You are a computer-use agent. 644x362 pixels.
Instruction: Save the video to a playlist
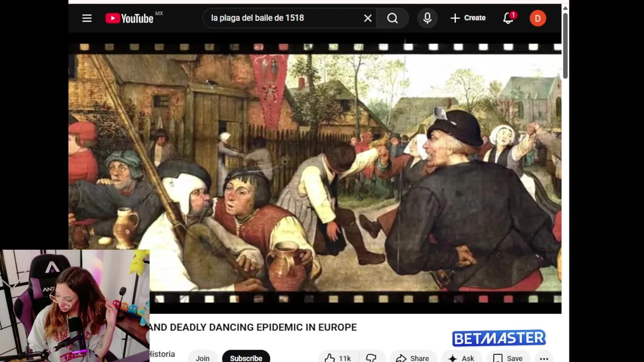[508, 358]
